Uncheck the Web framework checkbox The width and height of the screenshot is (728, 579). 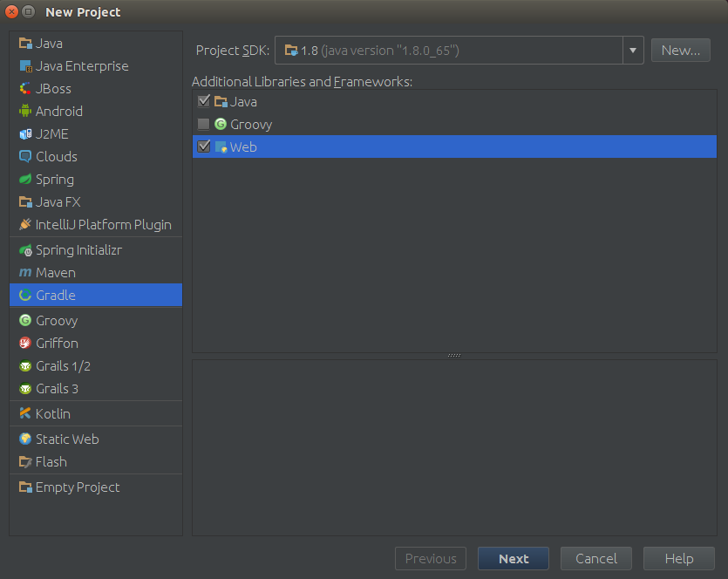(203, 146)
